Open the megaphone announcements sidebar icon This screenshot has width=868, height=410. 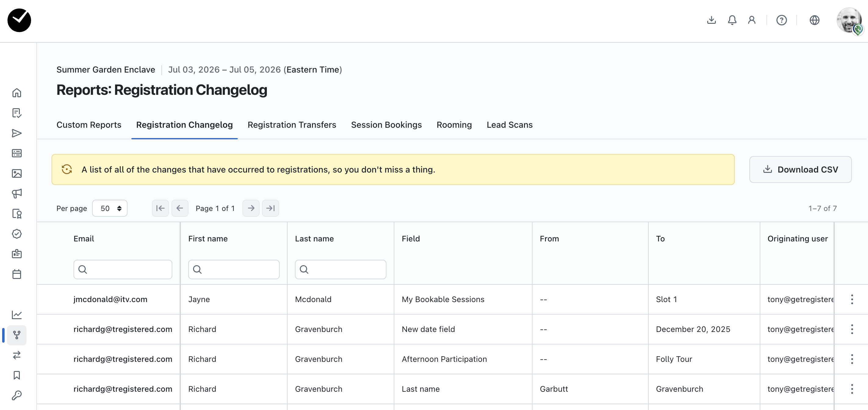(x=16, y=193)
